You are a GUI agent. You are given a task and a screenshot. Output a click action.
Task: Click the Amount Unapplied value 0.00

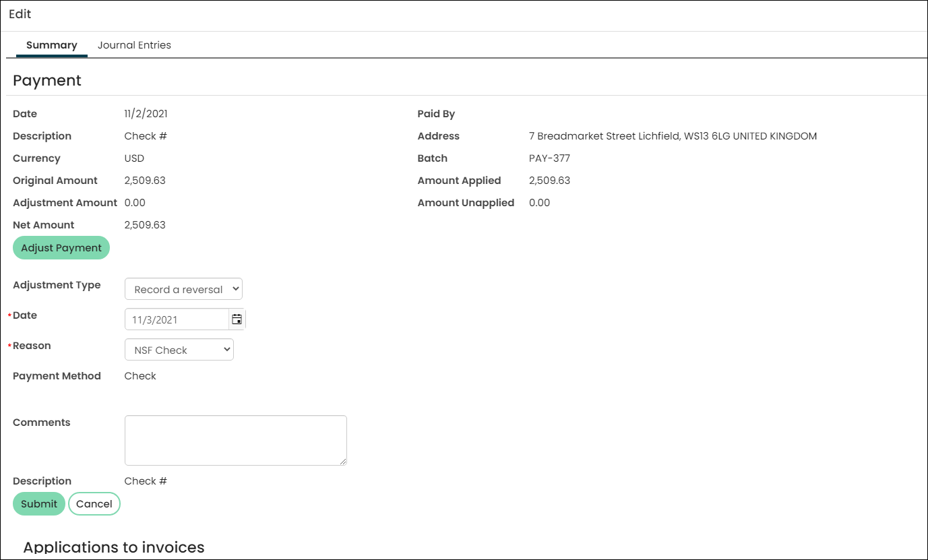click(540, 203)
